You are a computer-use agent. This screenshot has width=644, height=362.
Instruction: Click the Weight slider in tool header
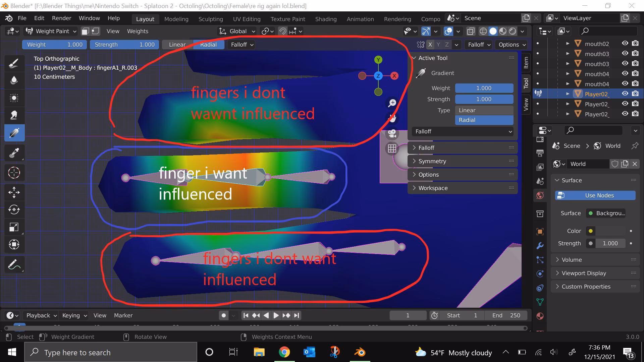coord(54,45)
